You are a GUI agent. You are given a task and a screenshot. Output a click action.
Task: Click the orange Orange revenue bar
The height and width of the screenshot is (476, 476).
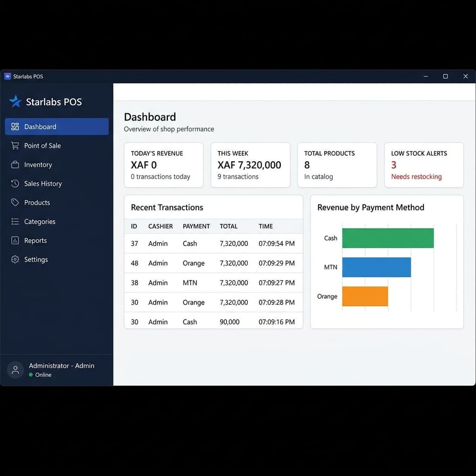point(365,296)
